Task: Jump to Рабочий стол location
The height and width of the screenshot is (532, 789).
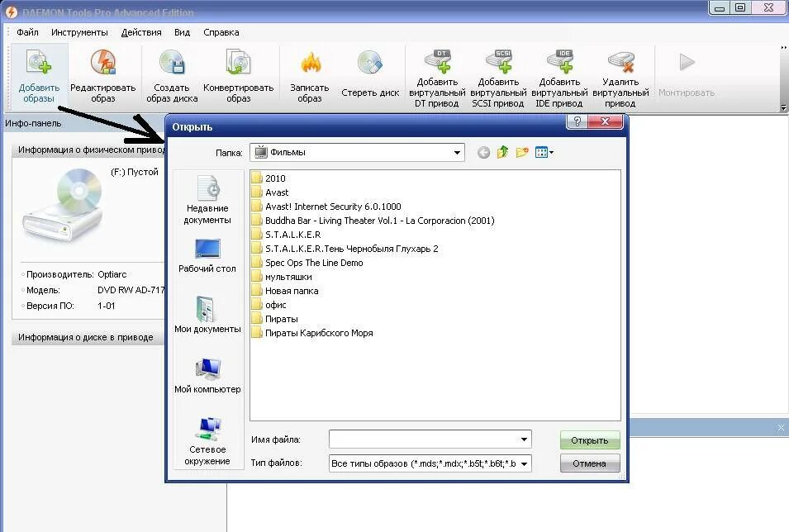Action: pyautogui.click(x=207, y=256)
